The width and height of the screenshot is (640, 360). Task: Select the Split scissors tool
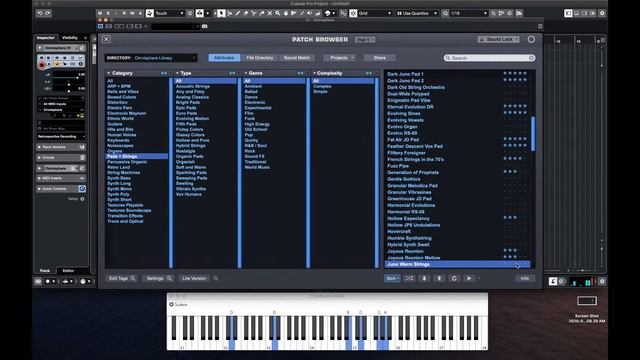pos(253,13)
